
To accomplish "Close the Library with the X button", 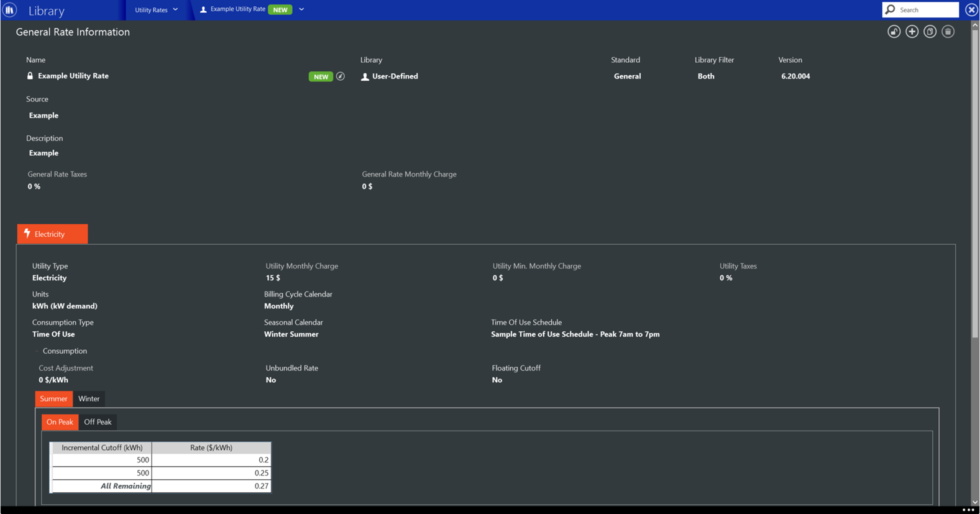I will click(971, 10).
